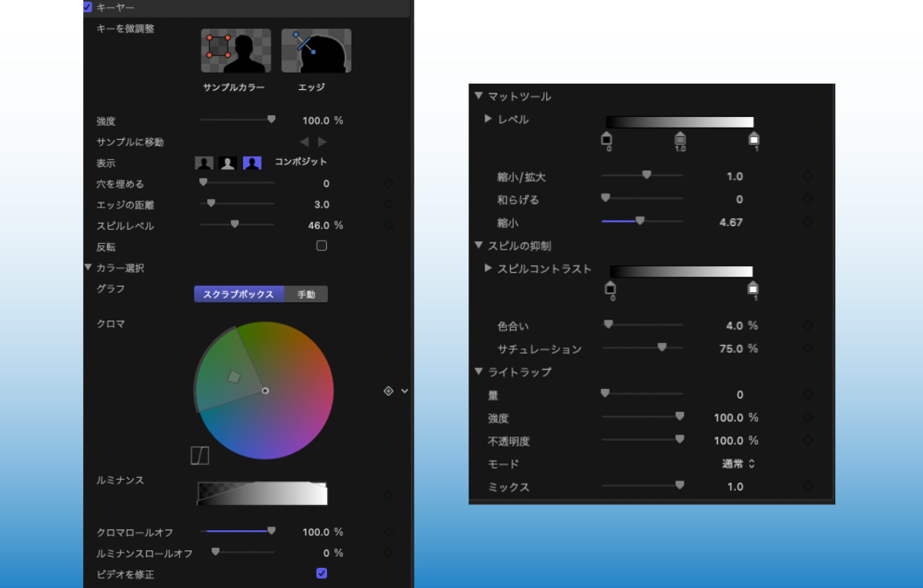The height and width of the screenshot is (588, 923).
Task: Click the サチュレーション slider handle
Action: point(664,347)
